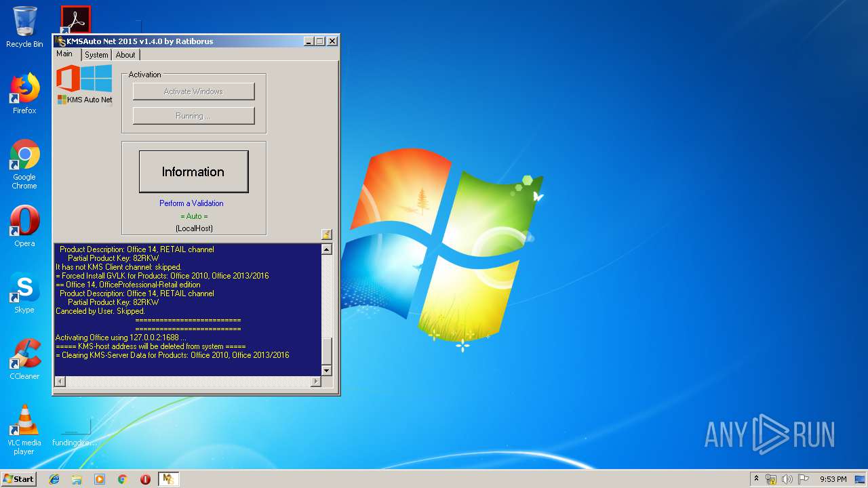Select the Google Chrome desktop shortcut

click(x=24, y=164)
